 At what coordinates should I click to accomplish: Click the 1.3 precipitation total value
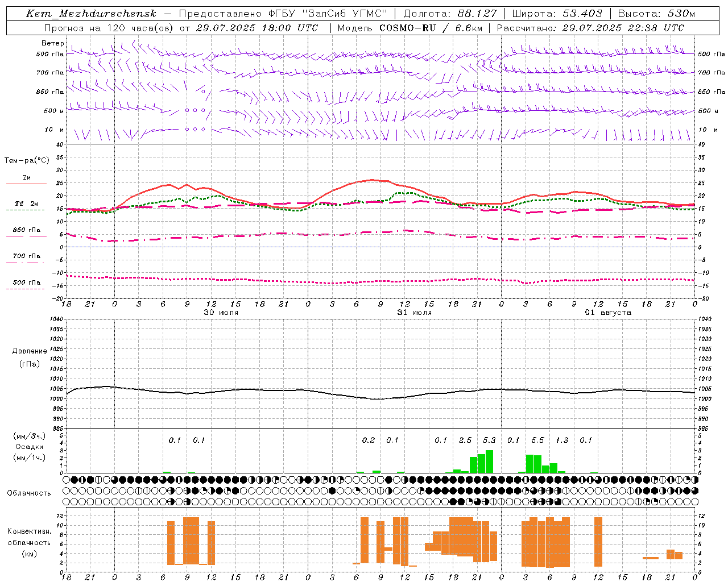pos(562,440)
